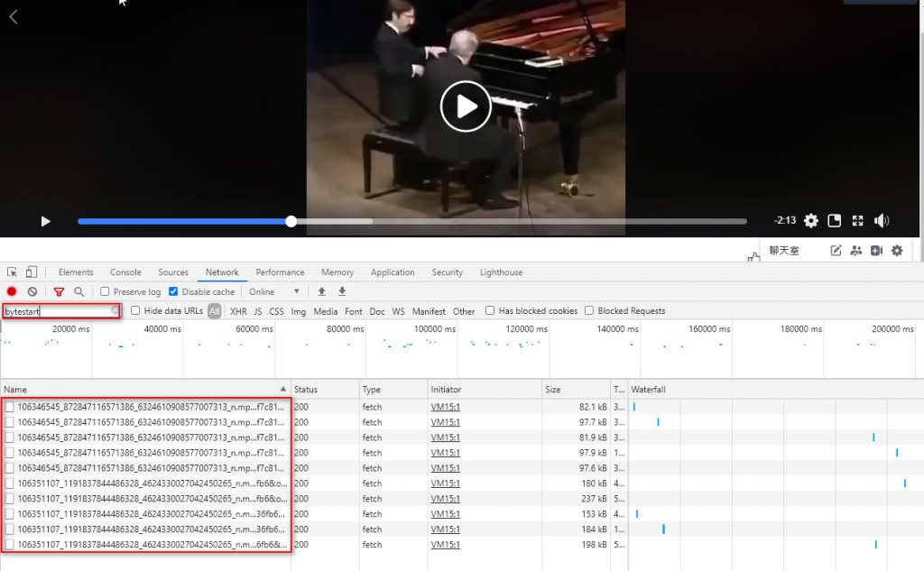The width and height of the screenshot is (924, 571).
Task: Sort requests by the Name column
Action: (x=144, y=390)
